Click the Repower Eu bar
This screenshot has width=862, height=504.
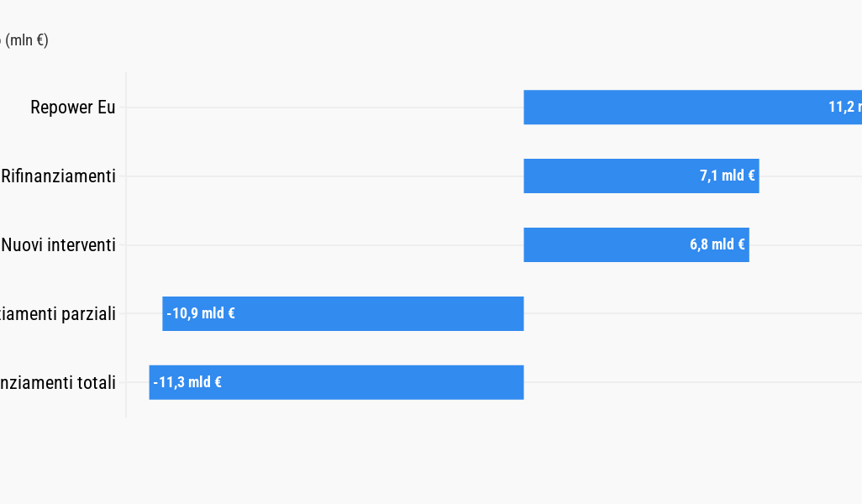point(692,108)
